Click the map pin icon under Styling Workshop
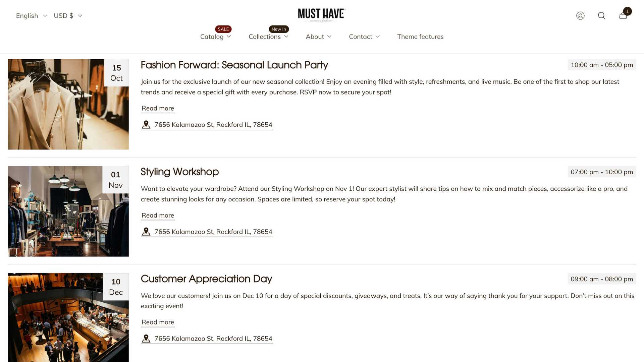Viewport: 644px width, 362px height. click(146, 232)
